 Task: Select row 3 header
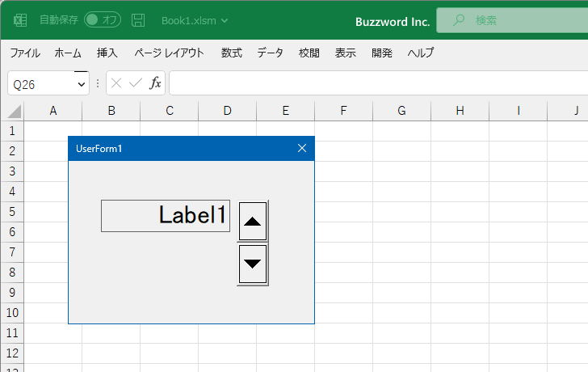(12, 171)
